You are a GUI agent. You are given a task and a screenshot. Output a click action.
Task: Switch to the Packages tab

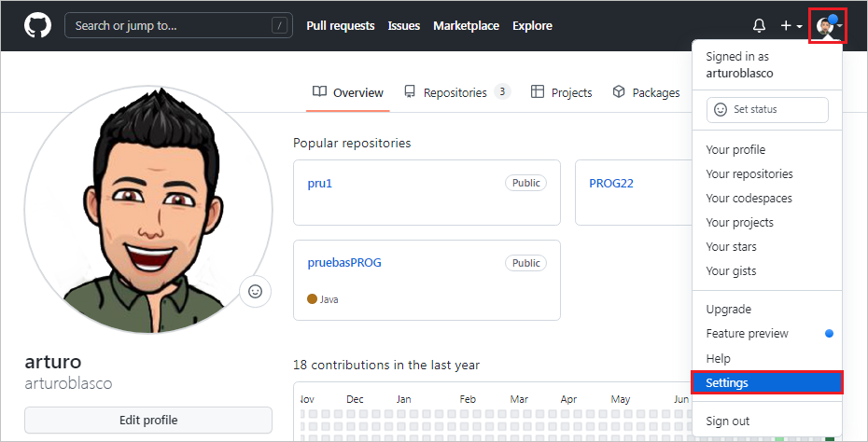tap(646, 92)
